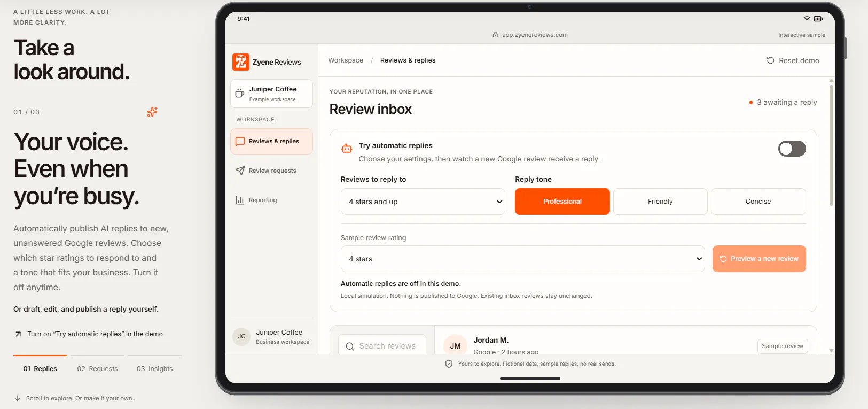This screenshot has width=868, height=409.
Task: Expand the Sample review rating dropdown
Action: coord(523,259)
